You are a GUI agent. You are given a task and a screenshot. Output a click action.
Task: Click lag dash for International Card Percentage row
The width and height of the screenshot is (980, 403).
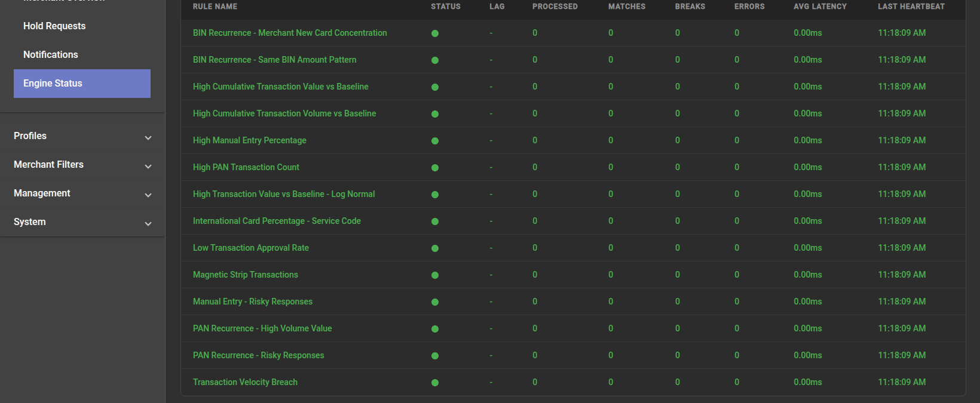[491, 222]
